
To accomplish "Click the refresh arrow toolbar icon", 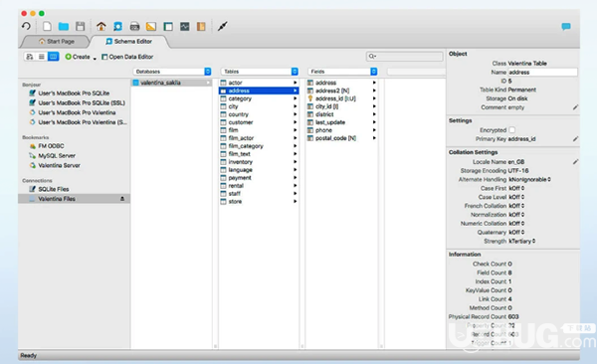I will coord(26,26).
